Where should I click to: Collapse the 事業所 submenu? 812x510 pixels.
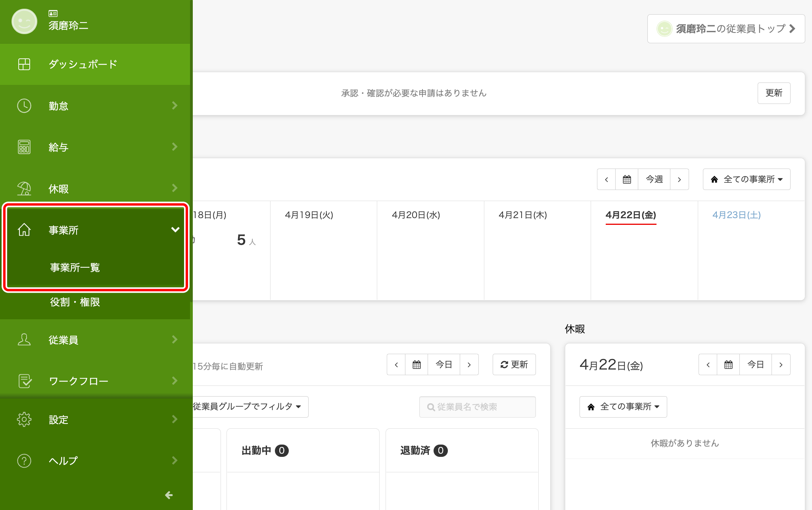point(176,229)
